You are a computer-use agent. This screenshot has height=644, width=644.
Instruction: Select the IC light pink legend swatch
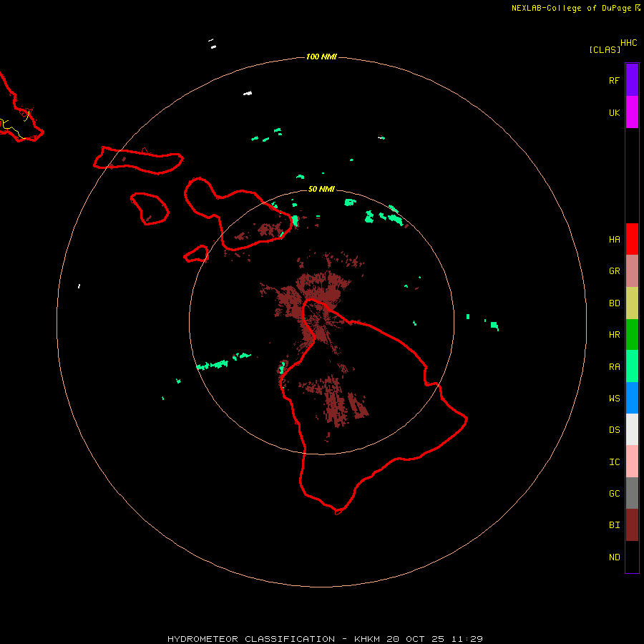[x=632, y=462]
